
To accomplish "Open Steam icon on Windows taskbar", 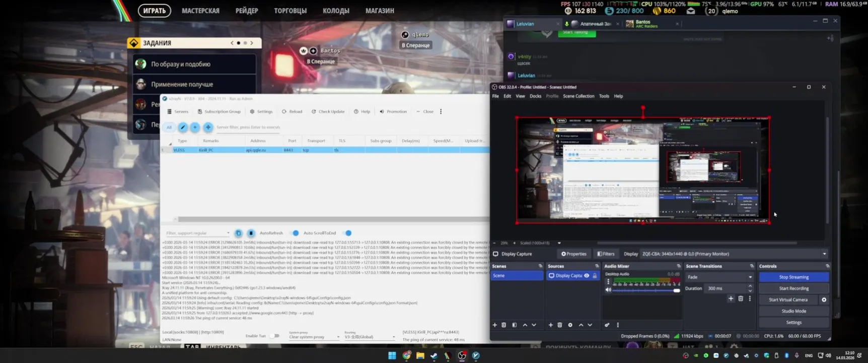I will coord(433,355).
